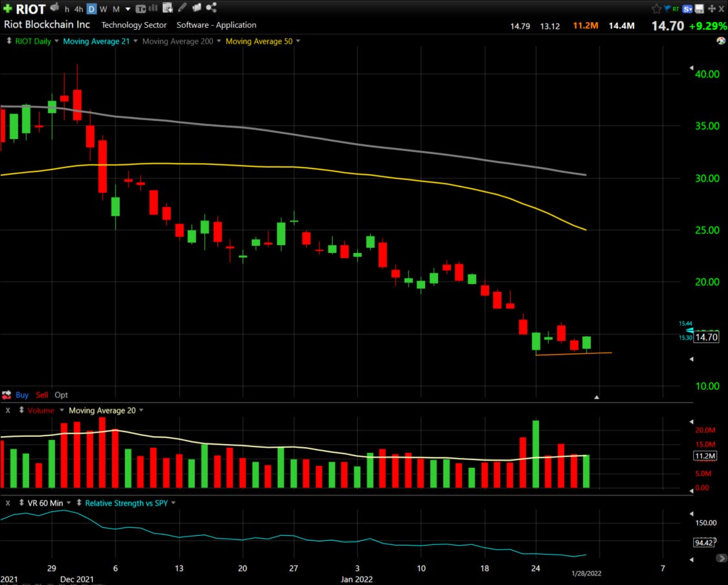
Task: Click the 11.2M volume axis tag
Action: [705, 456]
